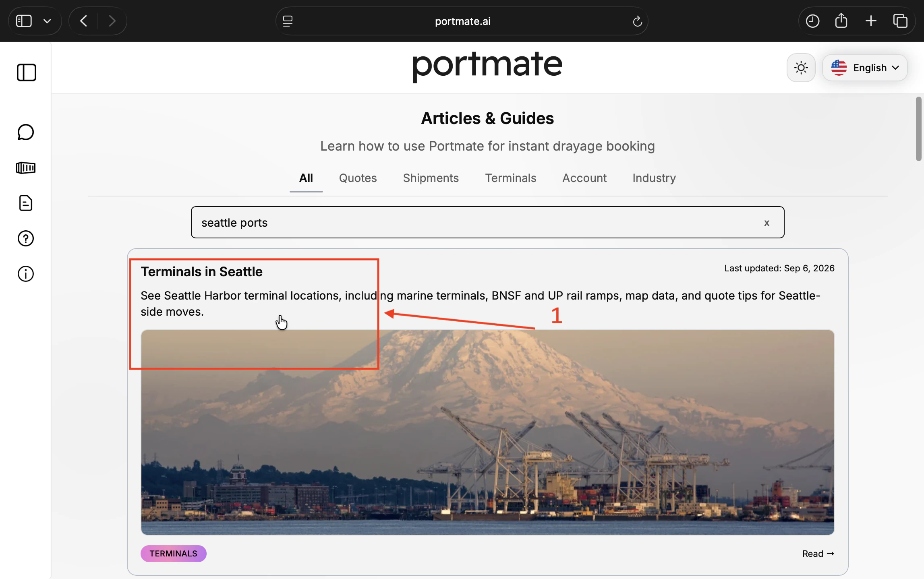Open the English language dropdown
The height and width of the screenshot is (579, 924).
point(864,68)
